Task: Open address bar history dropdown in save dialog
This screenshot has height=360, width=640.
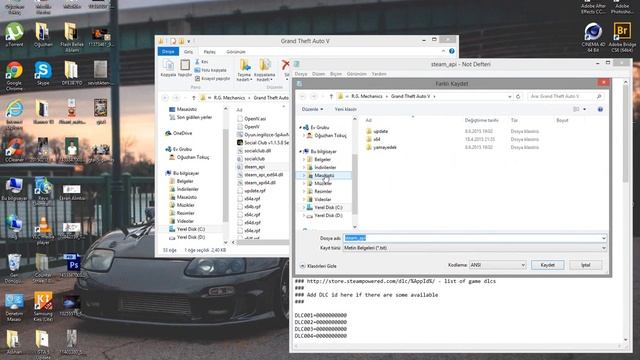Action: [x=509, y=96]
